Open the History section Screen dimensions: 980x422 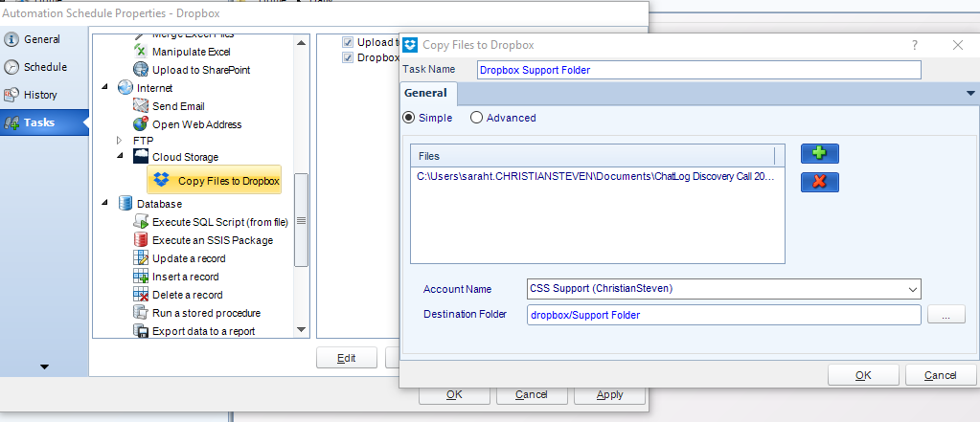pyautogui.click(x=40, y=95)
